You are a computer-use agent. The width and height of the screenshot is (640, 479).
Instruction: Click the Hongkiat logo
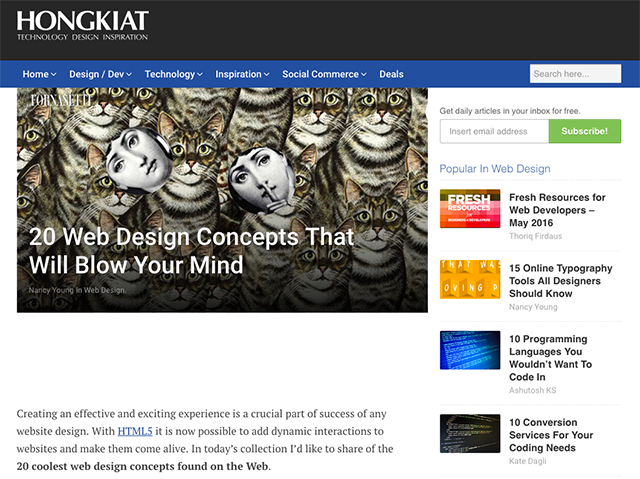pyautogui.click(x=82, y=25)
